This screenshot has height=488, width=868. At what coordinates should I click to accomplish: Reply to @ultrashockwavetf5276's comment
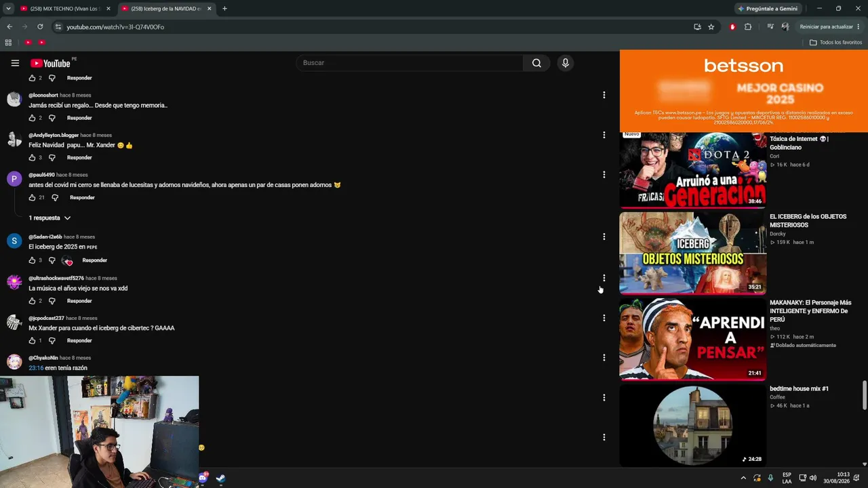[79, 301]
